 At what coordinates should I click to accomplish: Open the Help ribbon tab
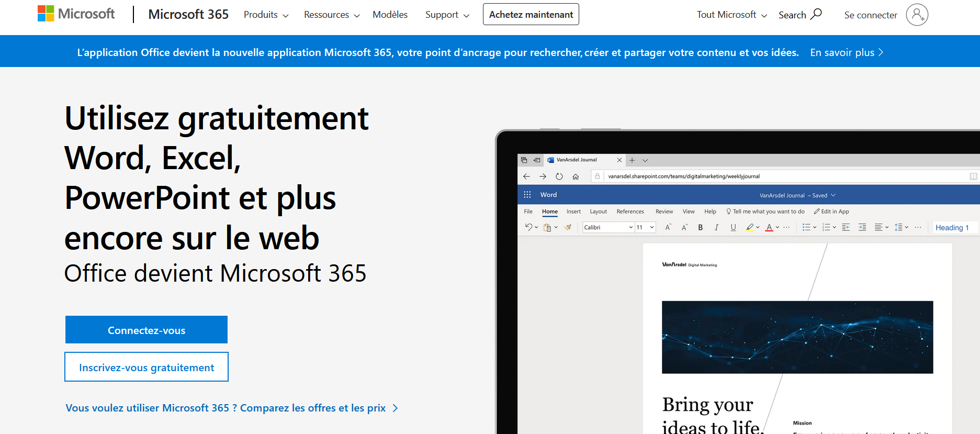coord(710,212)
